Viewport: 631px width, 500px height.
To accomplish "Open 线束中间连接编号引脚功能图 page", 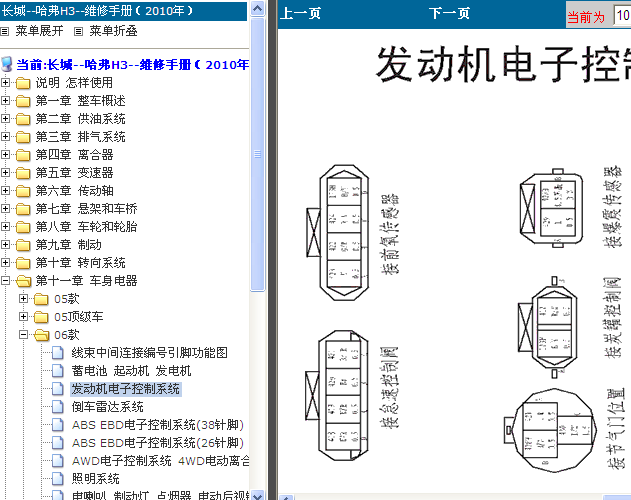I will [x=149, y=353].
